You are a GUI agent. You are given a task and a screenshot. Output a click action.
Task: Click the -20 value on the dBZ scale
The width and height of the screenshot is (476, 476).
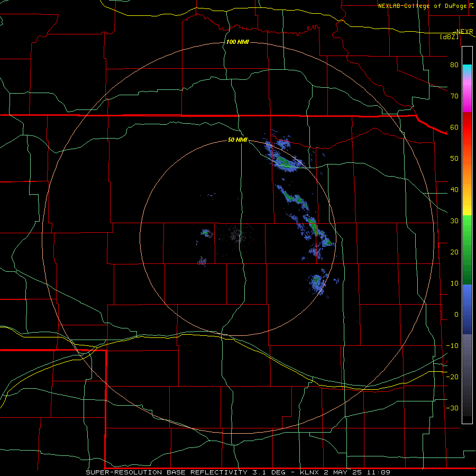click(x=452, y=377)
